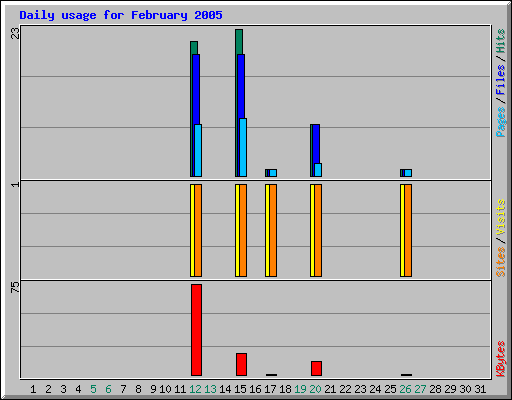The image size is (512, 400).
Task: Click the red KBytes bar for day 12
Action: click(196, 330)
